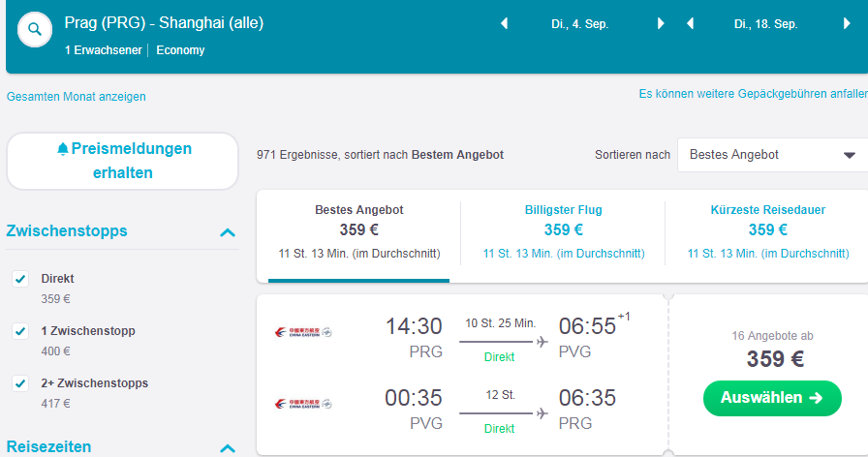Click Preismeldungen erhalten button
Image resolution: width=868 pixels, height=457 pixels.
tap(122, 161)
